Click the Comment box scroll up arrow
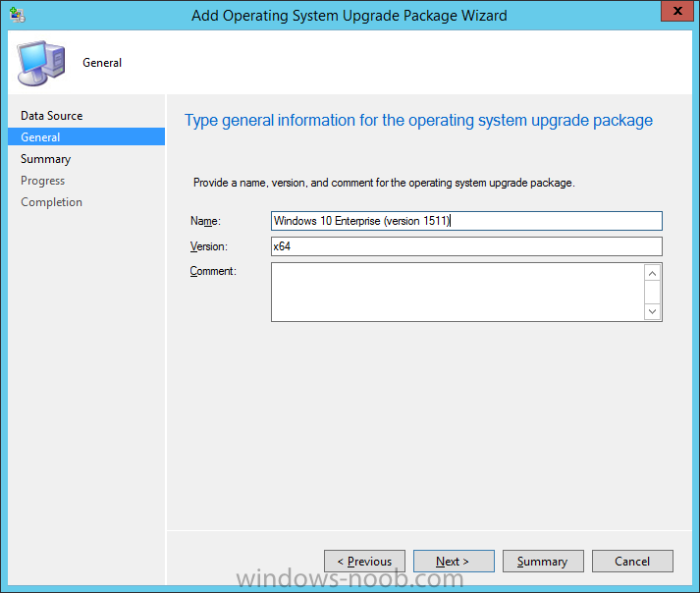This screenshot has width=700, height=593. point(652,273)
